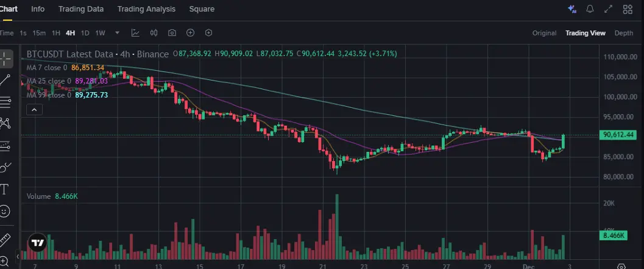Click the candlestick chart style icon
Screen dimensions: 644x269
[154, 33]
